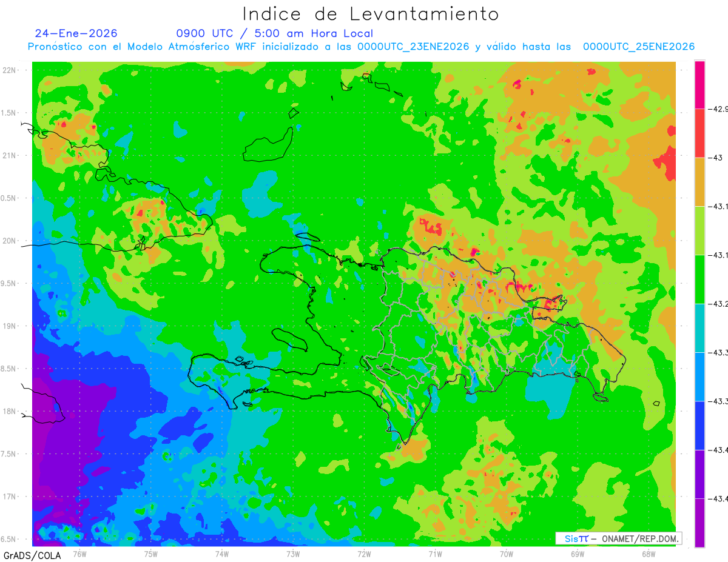Select the red segment of the color legend
Screen dimensions: 728x562
tap(699, 133)
